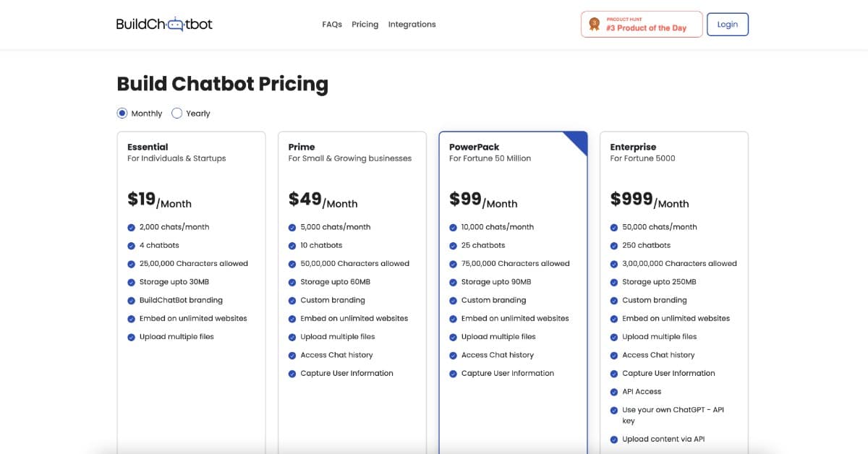
Task: Click checkmark beside BuildChatBot branding
Action: tap(132, 301)
